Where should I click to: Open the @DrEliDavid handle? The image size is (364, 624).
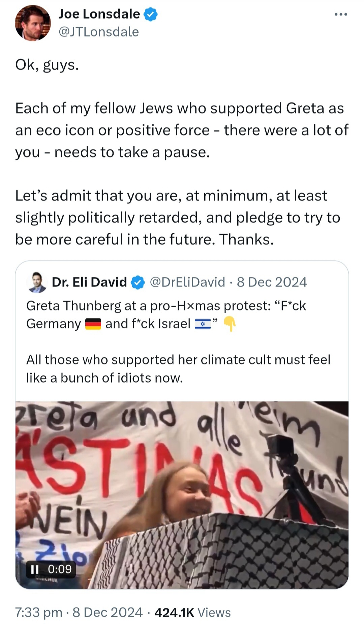pos(187,282)
